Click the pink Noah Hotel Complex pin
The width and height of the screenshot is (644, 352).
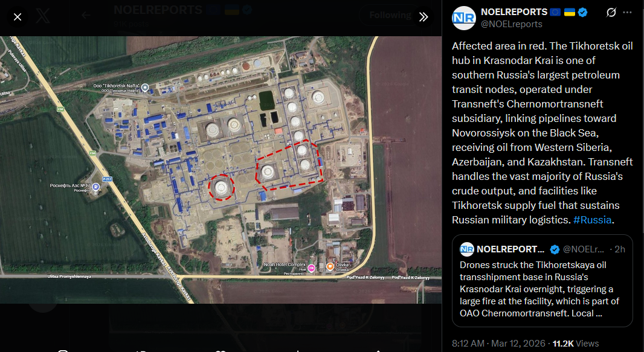(x=311, y=268)
